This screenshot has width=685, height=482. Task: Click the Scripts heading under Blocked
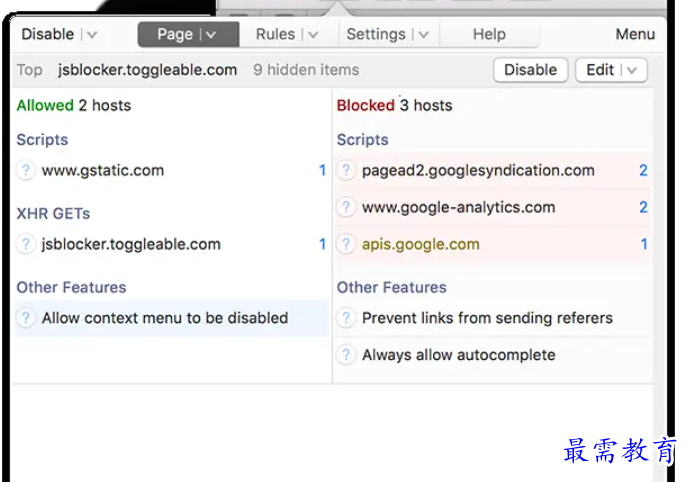point(363,140)
